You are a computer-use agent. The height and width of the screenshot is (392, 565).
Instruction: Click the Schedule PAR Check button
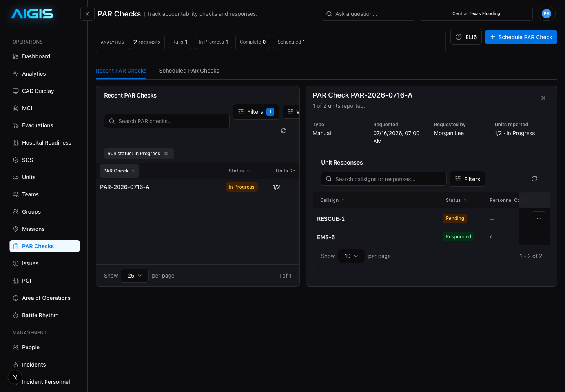[521, 37]
